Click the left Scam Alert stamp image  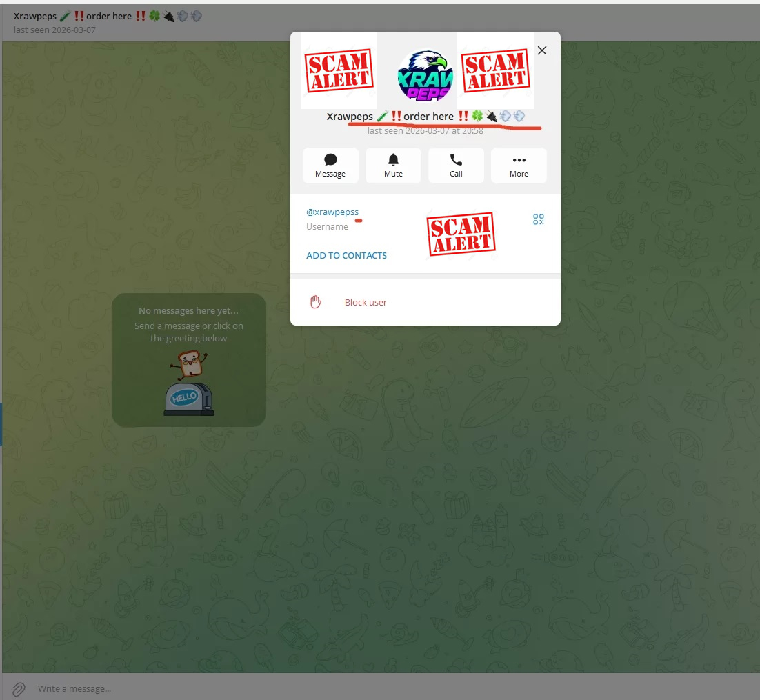tap(339, 70)
